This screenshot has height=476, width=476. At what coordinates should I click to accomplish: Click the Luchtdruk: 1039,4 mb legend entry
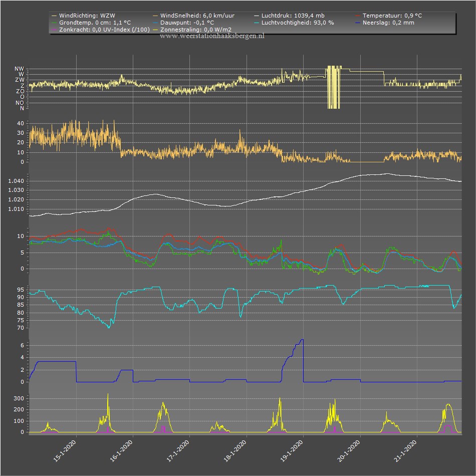pyautogui.click(x=289, y=16)
